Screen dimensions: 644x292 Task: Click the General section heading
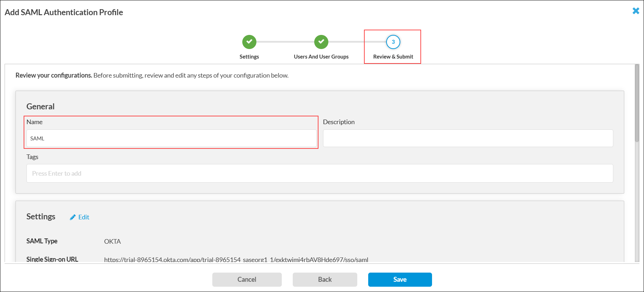[41, 107]
